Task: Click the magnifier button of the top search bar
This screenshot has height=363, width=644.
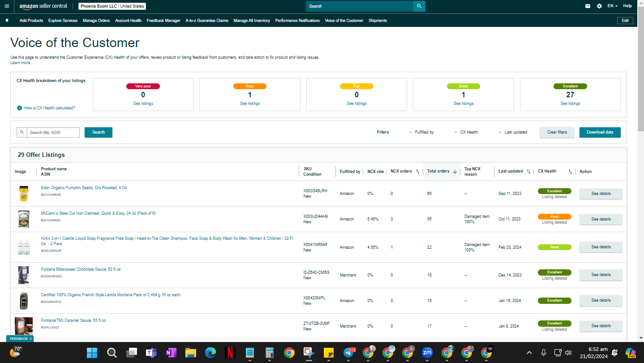Action: pos(419,6)
